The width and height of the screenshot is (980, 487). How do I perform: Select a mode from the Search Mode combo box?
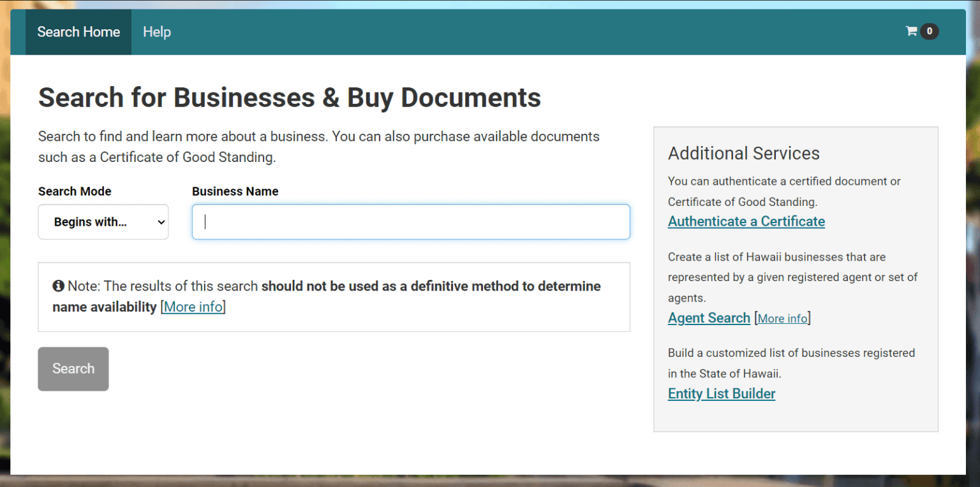coord(103,222)
